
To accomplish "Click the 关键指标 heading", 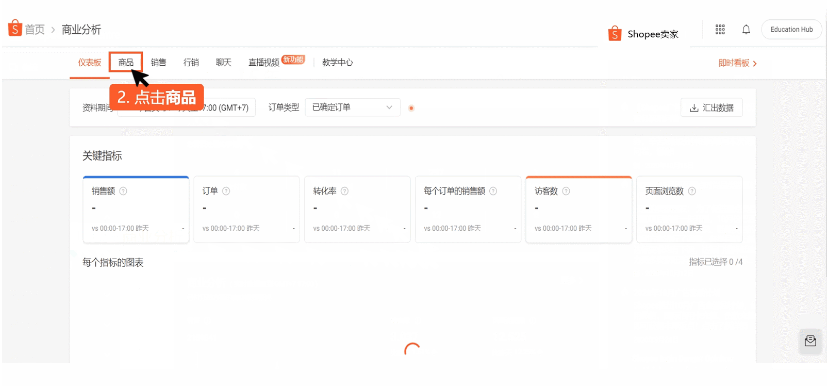I will (x=102, y=156).
